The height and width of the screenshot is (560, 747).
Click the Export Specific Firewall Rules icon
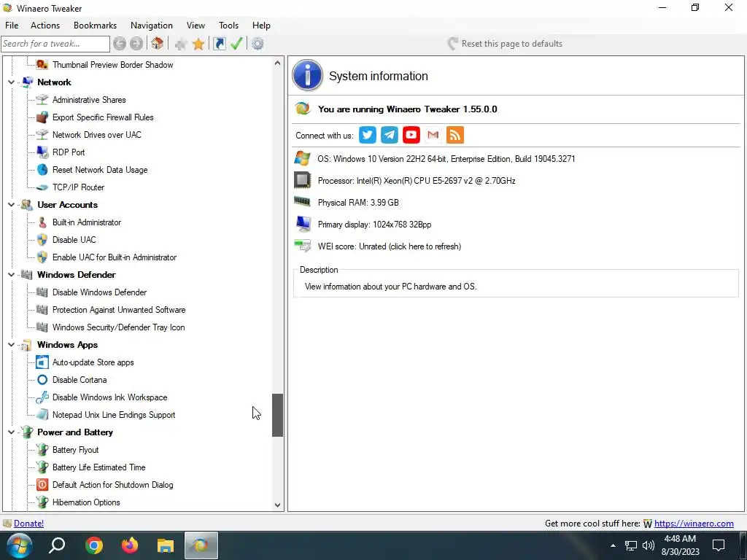coord(42,117)
